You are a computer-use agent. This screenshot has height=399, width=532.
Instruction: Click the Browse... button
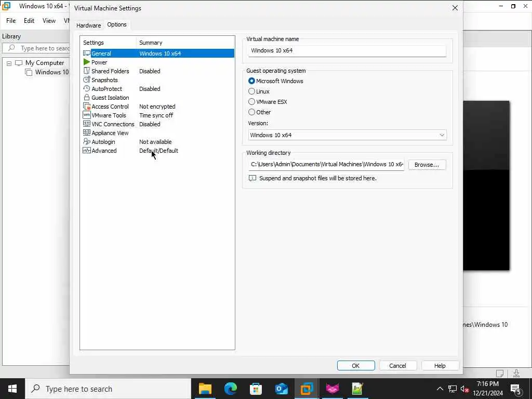point(427,165)
